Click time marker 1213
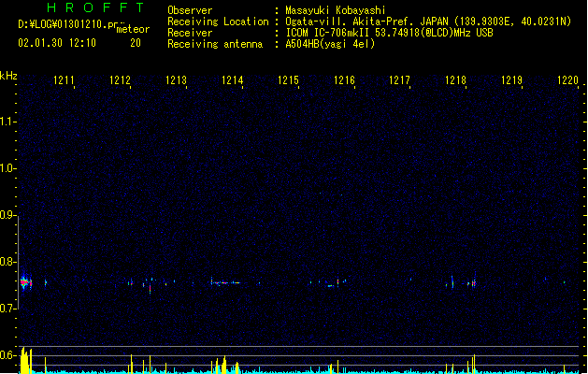The image size is (588, 374). tap(176, 80)
